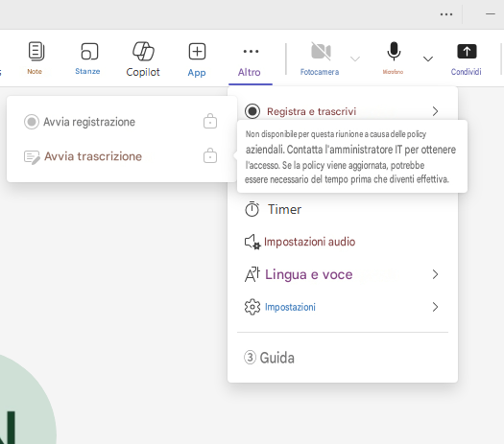Image resolution: width=504 pixels, height=444 pixels.
Task: Click the Guida help circle icon
Action: [250, 358]
